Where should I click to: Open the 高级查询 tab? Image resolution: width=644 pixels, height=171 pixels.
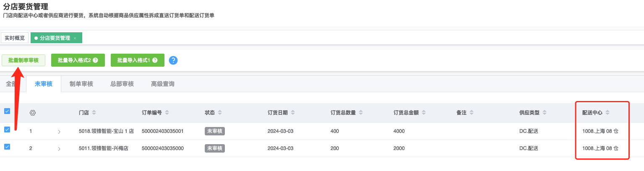(162, 84)
